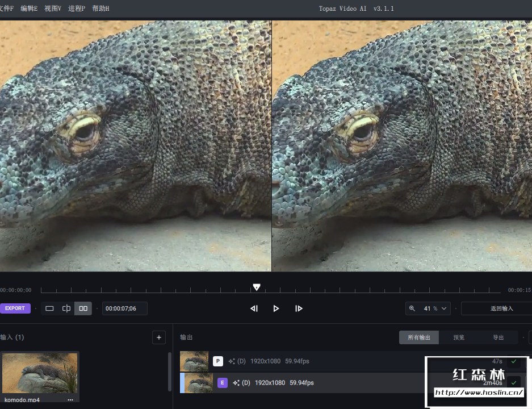Open the 41% zoom dropdown
Screen dimensions: 532x409
click(429, 308)
